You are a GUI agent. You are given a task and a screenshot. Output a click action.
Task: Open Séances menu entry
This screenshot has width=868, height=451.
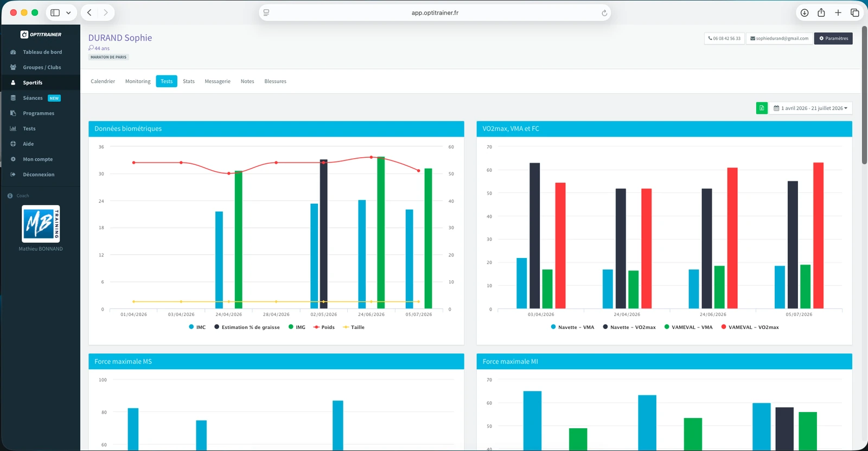33,98
